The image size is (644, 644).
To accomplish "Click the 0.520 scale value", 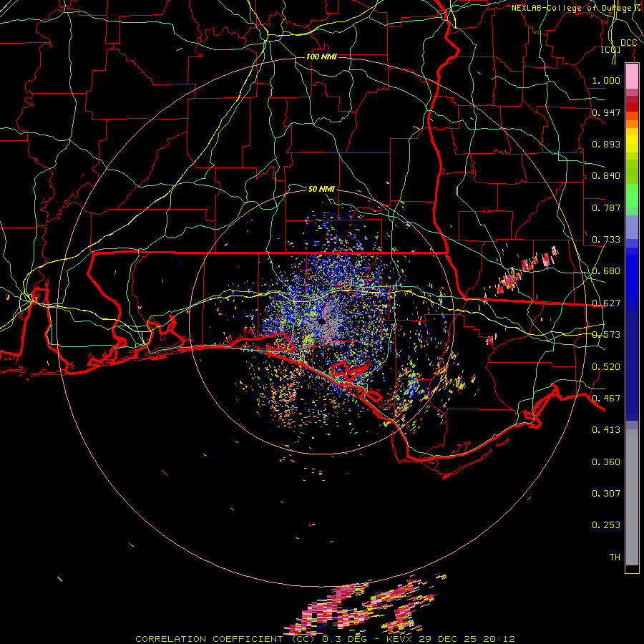I will tap(606, 367).
